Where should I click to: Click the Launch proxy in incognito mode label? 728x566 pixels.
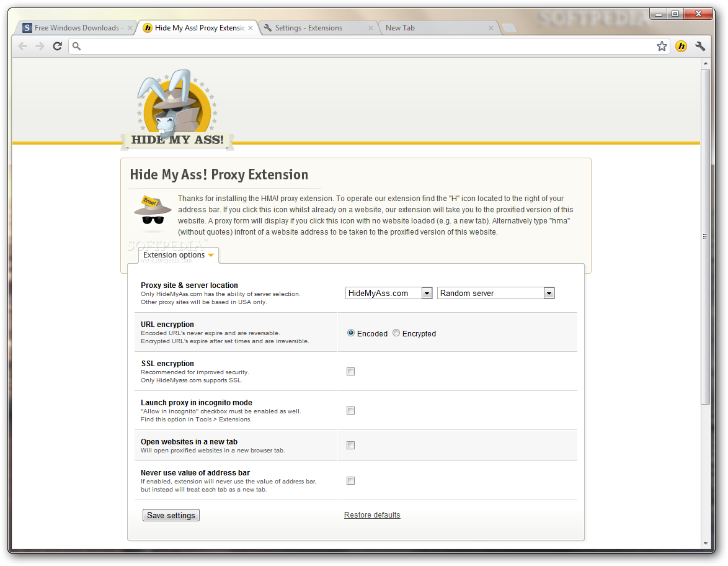click(197, 402)
